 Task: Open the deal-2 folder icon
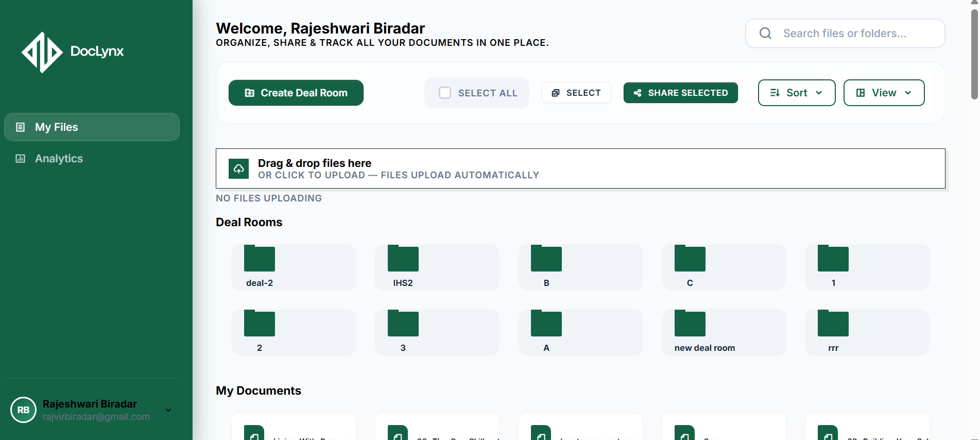pos(259,259)
